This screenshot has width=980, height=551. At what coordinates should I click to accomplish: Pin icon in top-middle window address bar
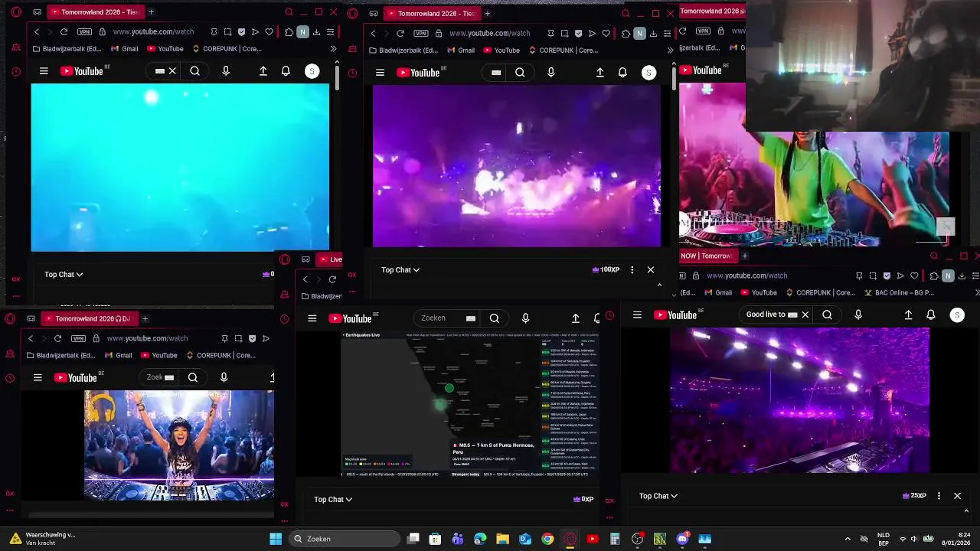pos(550,33)
